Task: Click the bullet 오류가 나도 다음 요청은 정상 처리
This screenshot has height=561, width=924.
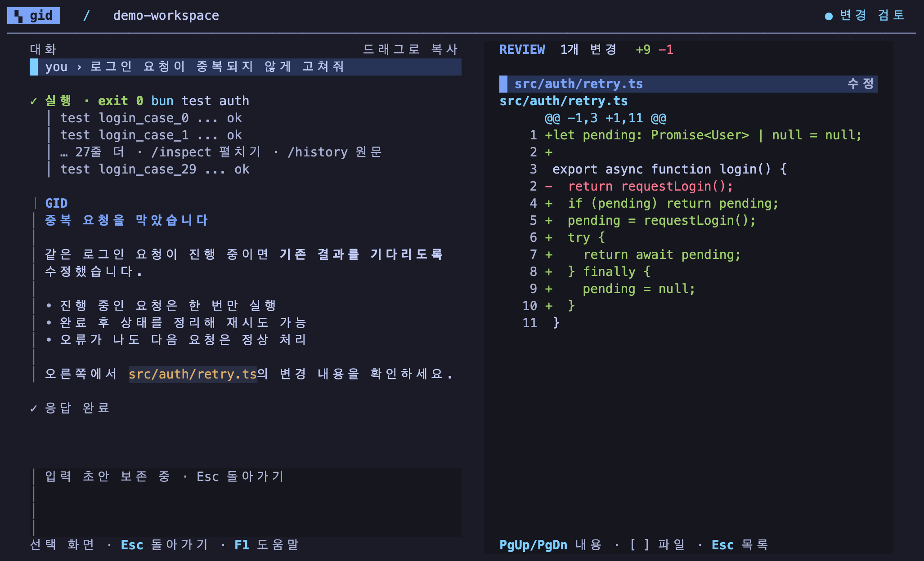Action: (x=176, y=340)
